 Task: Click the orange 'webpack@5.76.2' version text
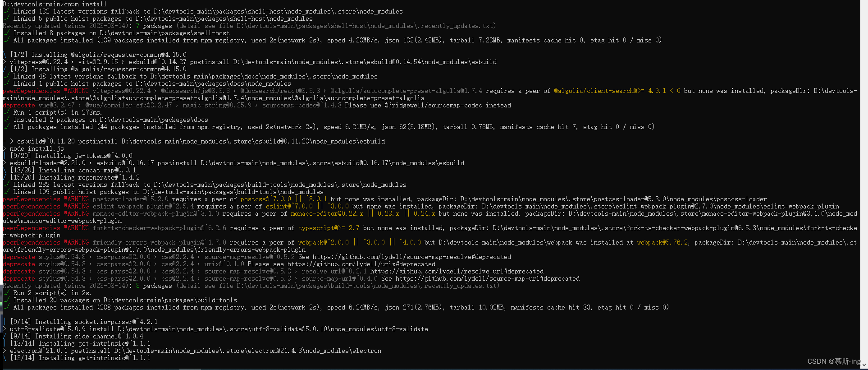[x=662, y=242]
